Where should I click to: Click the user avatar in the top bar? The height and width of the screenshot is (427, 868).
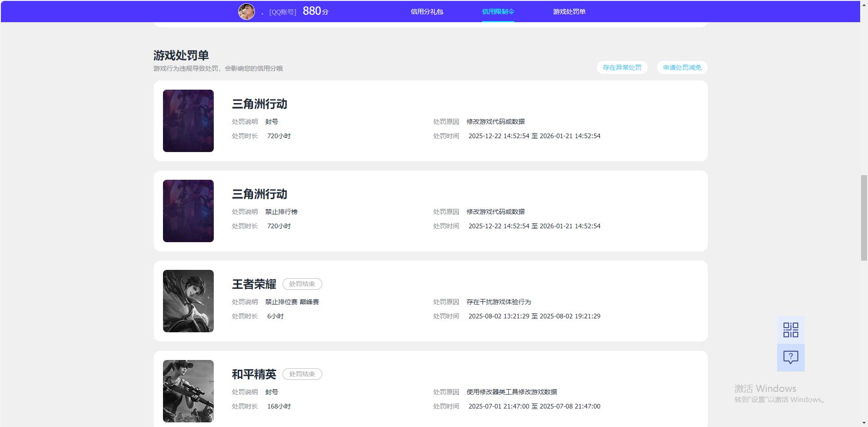click(246, 11)
